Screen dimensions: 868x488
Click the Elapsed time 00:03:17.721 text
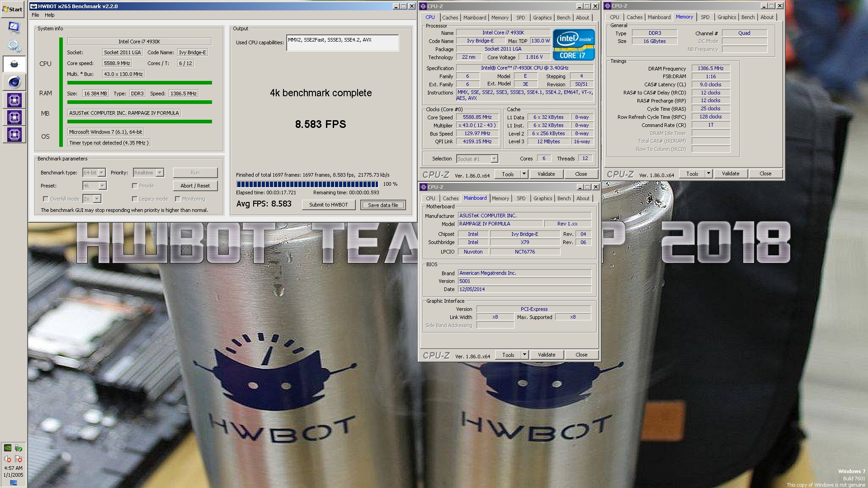click(266, 192)
